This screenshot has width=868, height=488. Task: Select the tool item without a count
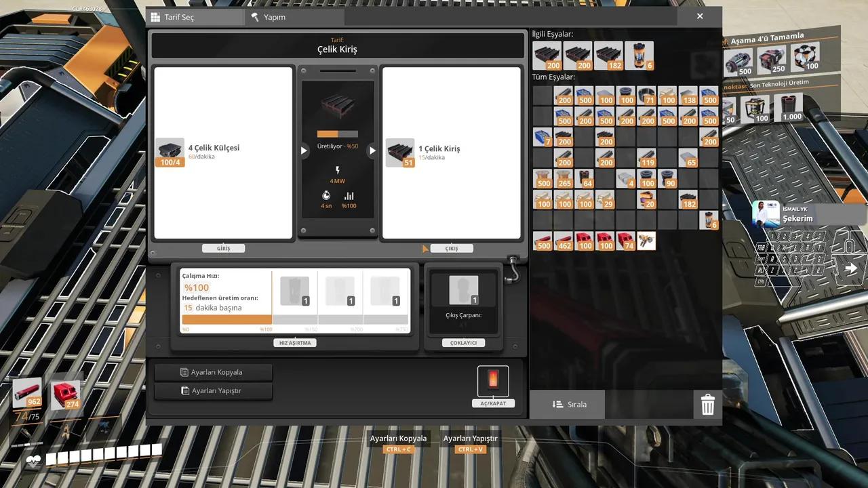[x=647, y=241]
